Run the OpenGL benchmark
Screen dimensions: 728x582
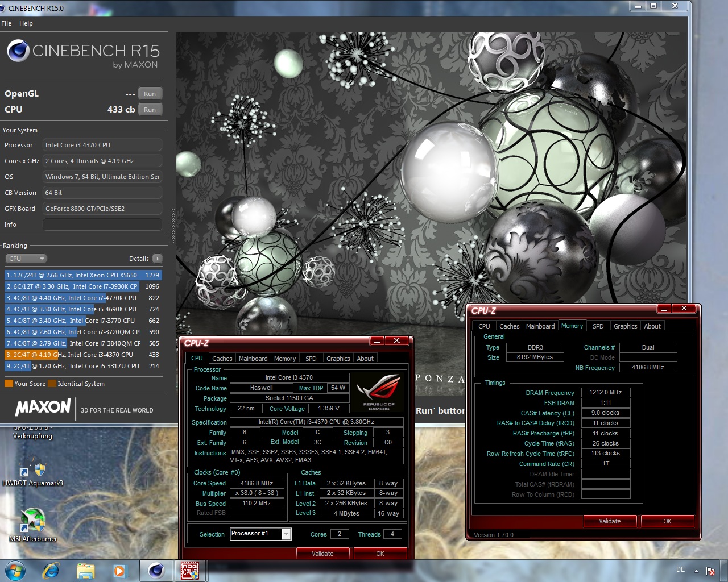(x=150, y=94)
